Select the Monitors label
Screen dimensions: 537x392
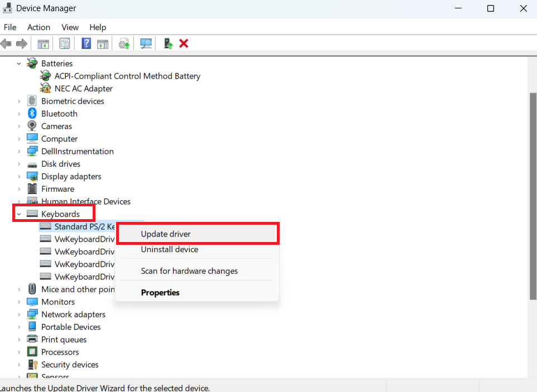coord(58,302)
